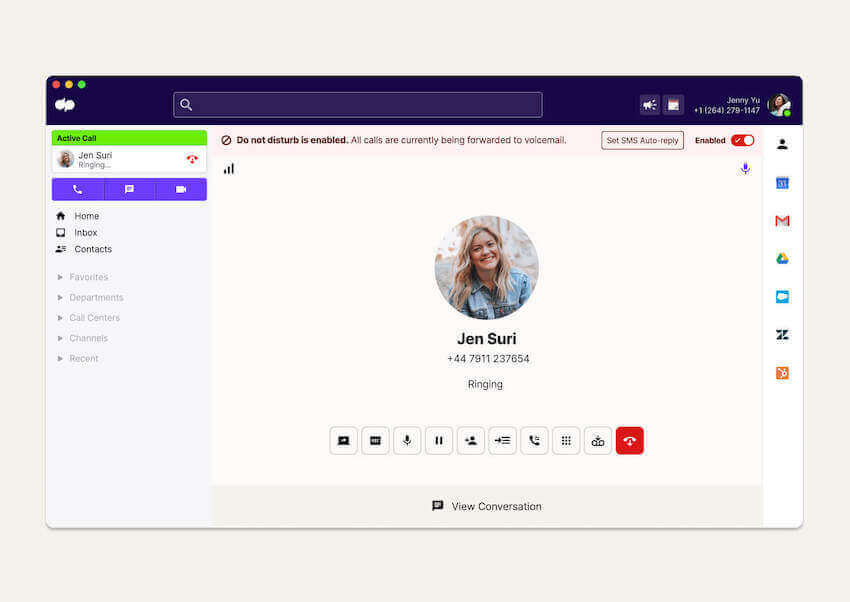Open Zendesk from the right sidebar
The image size is (850, 602).
(x=781, y=333)
